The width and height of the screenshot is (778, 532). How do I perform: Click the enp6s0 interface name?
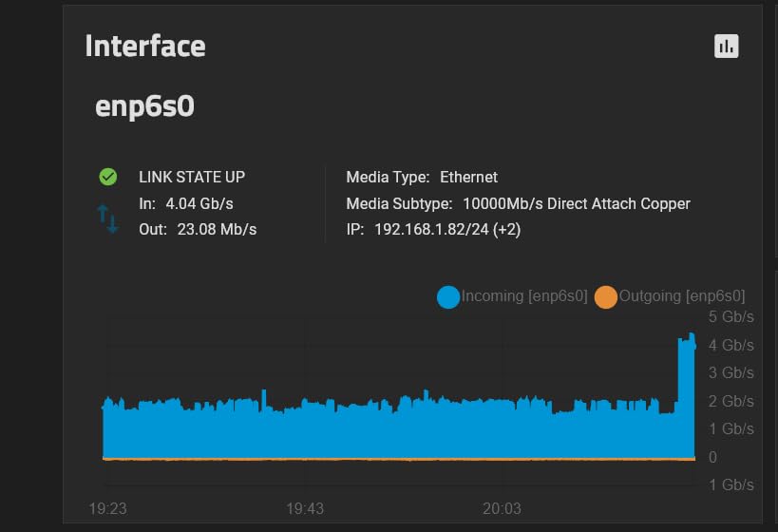point(144,105)
